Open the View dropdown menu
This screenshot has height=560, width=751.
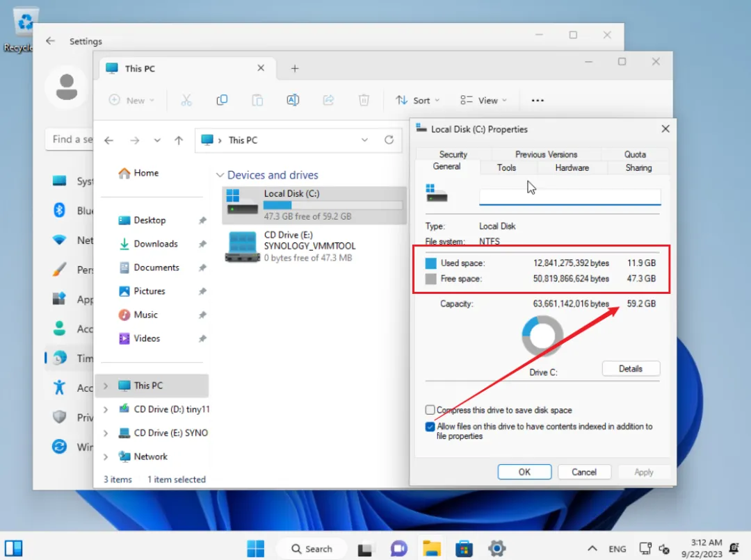(x=483, y=100)
